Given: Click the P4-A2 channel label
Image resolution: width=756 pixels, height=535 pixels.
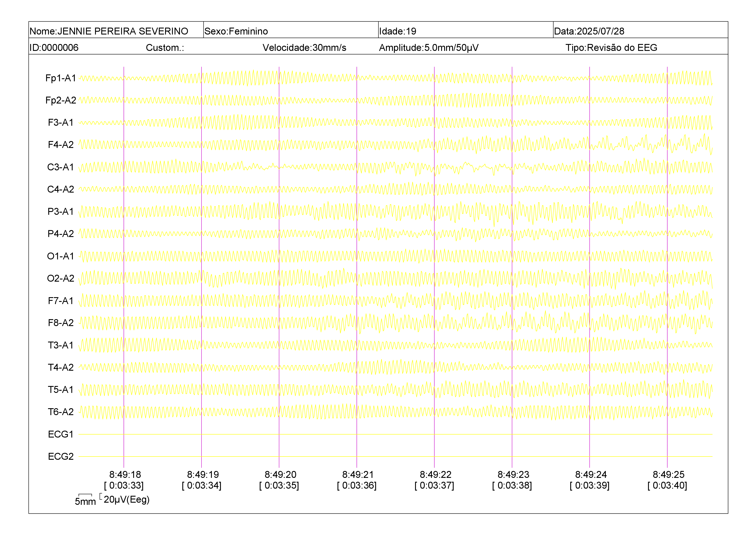Looking at the screenshot, I should [61, 234].
